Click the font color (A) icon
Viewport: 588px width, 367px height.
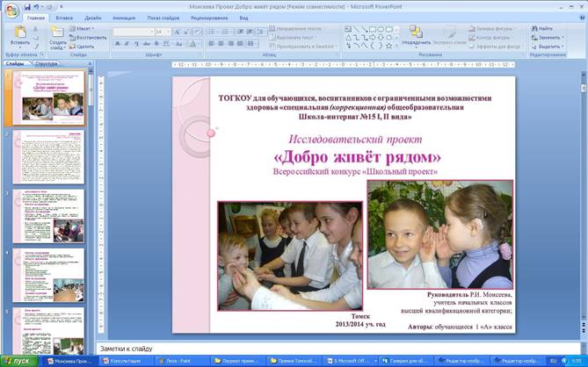tap(192, 44)
